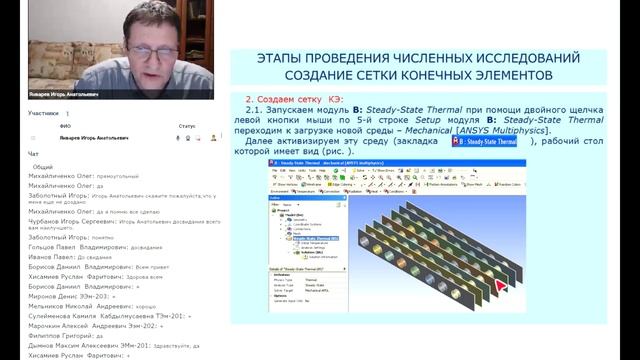Tick the checkbox beside the presenter in the participants list
This screenshot has height=360, width=640.
pos(33,138)
